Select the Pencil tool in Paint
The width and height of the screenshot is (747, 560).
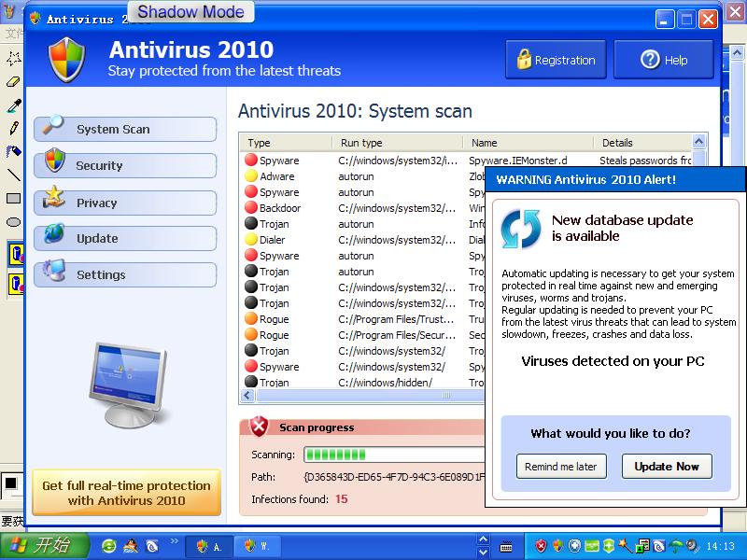coord(14,128)
